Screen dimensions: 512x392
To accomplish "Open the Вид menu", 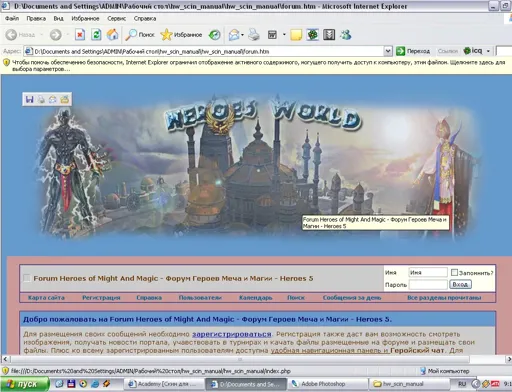I will (58, 18).
